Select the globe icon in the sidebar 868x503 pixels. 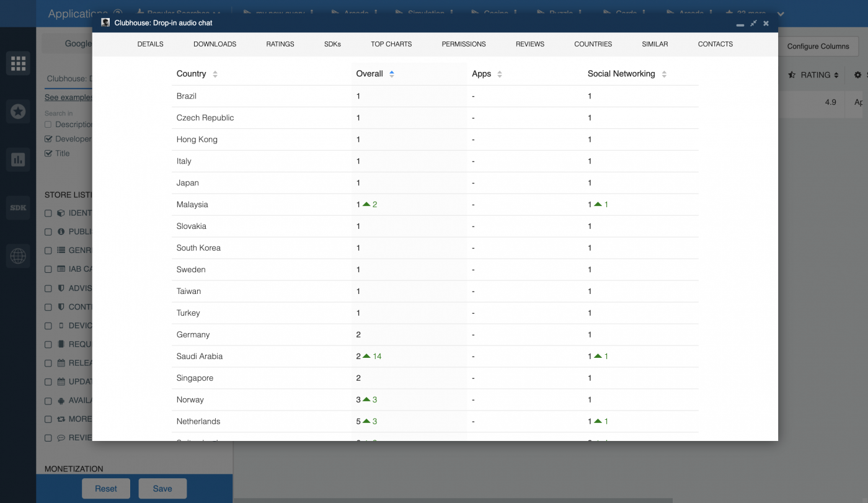point(18,256)
